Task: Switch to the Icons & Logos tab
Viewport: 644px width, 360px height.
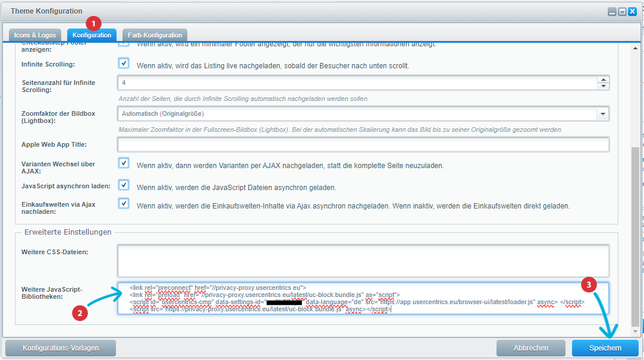Action: pos(36,35)
